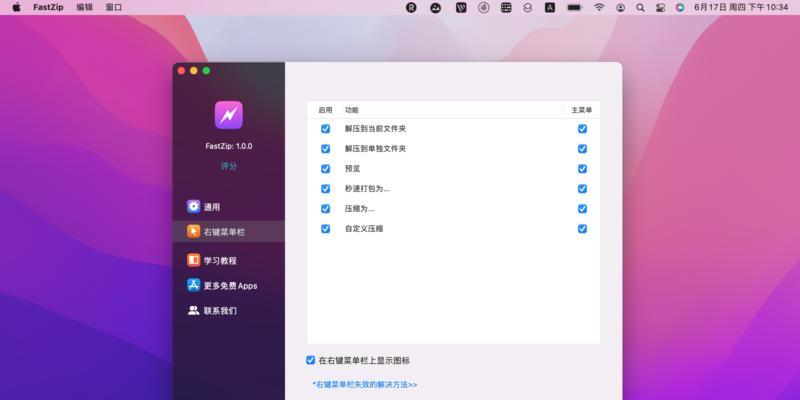Toggle 主菜单 checkbox for 秒速打包为...
The width and height of the screenshot is (800, 400).
coord(582,188)
